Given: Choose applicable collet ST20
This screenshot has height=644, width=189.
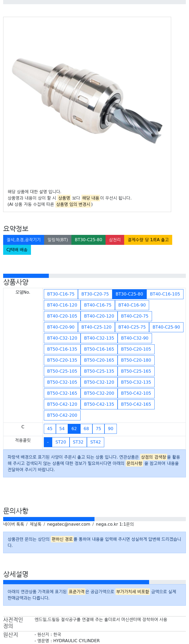Looking at the screenshot, I should 61,442.
